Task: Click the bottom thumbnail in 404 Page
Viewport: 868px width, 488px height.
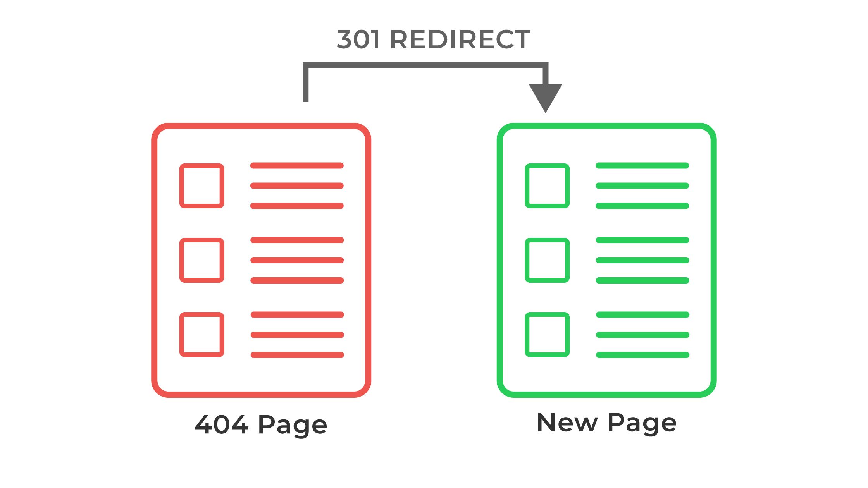Action: (x=203, y=334)
